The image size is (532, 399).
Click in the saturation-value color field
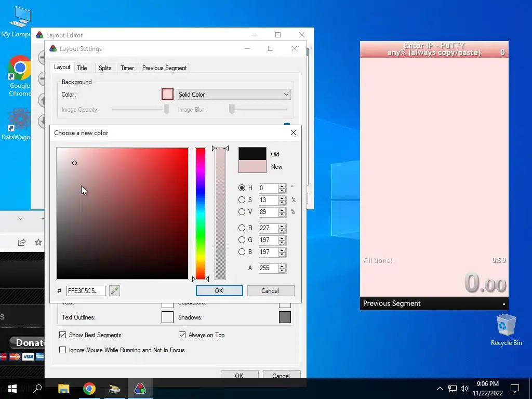(123, 214)
